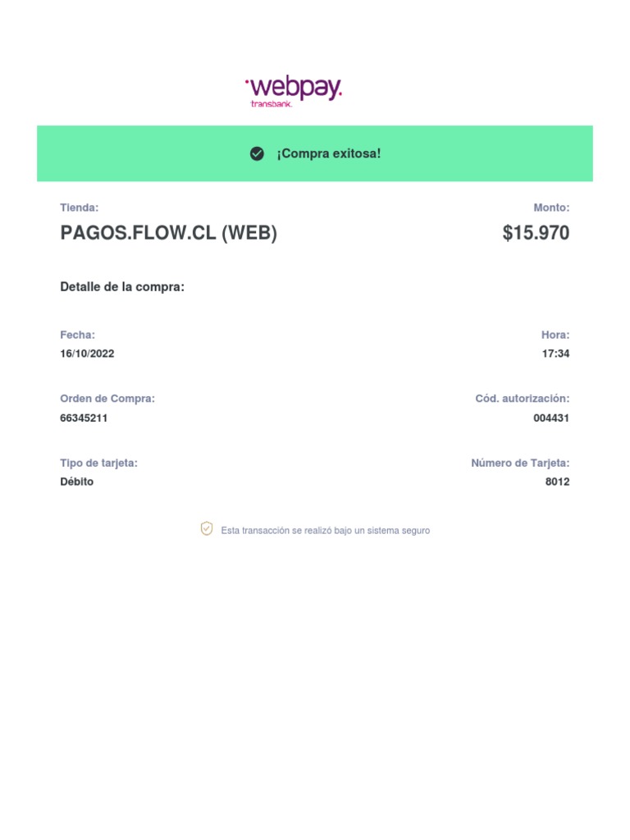Click the $15.970 amount
This screenshot has height=840, width=630.
click(536, 234)
